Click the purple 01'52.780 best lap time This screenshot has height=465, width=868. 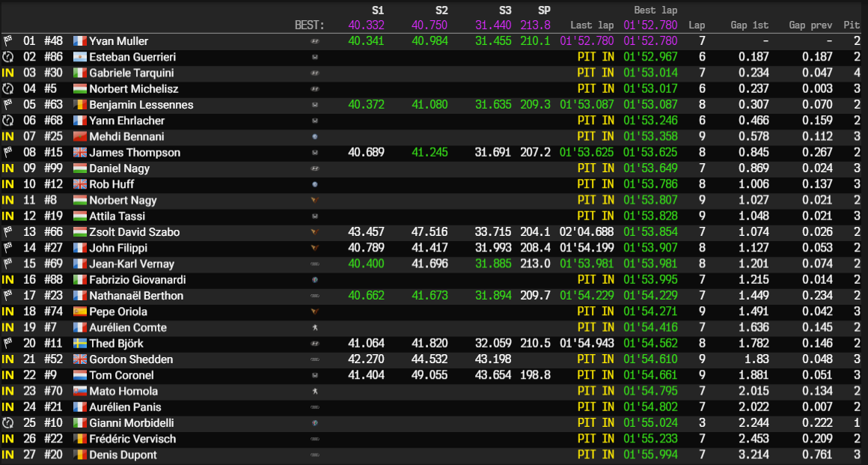coord(650,25)
